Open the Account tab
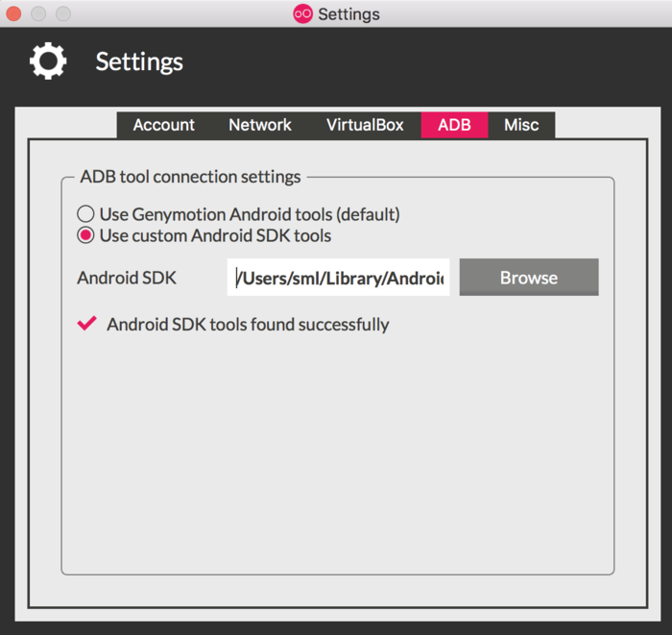This screenshot has width=672, height=635. (x=163, y=125)
